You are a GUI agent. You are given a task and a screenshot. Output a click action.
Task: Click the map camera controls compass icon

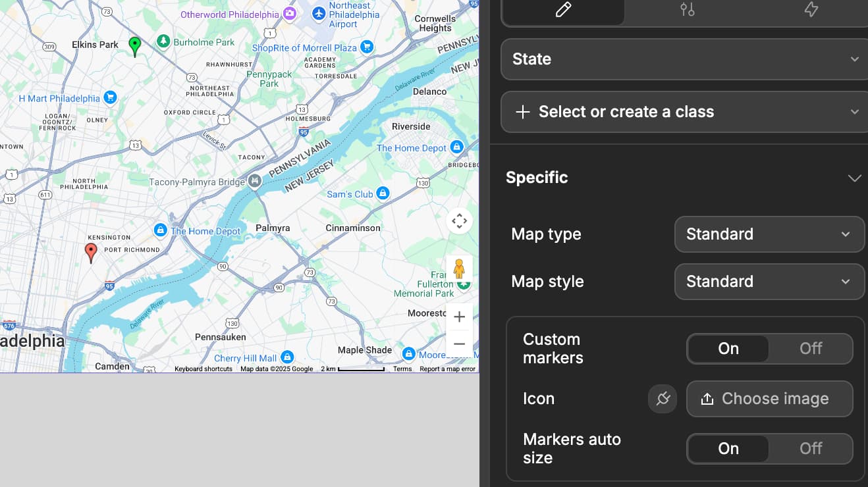(x=459, y=221)
